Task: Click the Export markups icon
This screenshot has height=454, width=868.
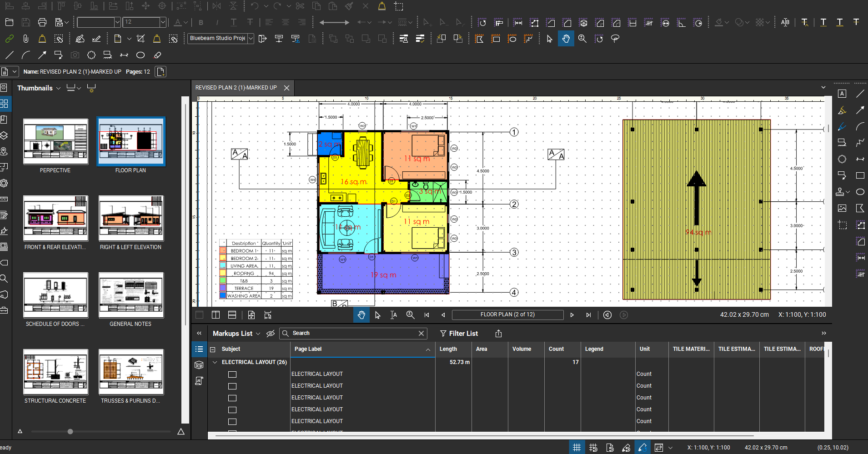Action: pos(498,334)
